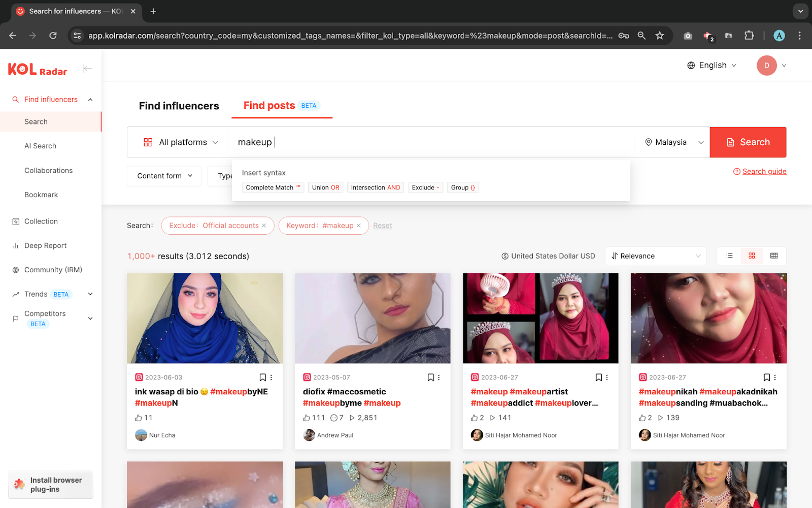Viewport: 812px width, 508px height.
Task: Open more options on the #makeupnikah post
Action: (x=775, y=377)
